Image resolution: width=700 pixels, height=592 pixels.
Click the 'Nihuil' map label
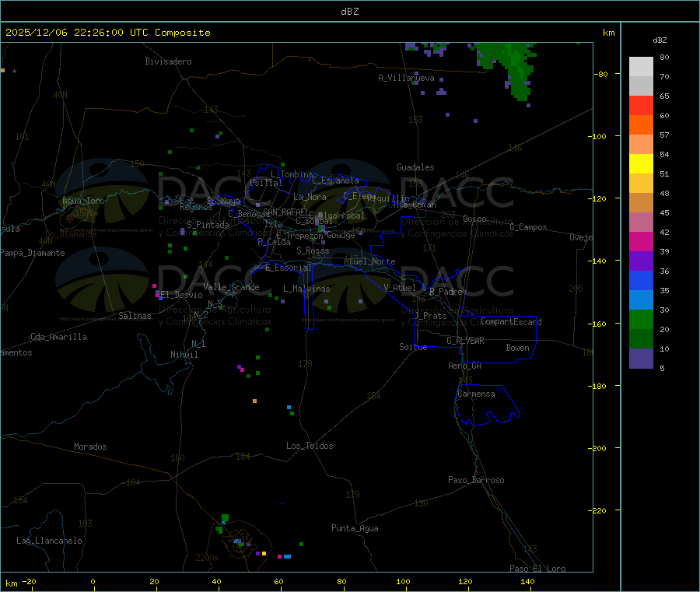(x=184, y=355)
